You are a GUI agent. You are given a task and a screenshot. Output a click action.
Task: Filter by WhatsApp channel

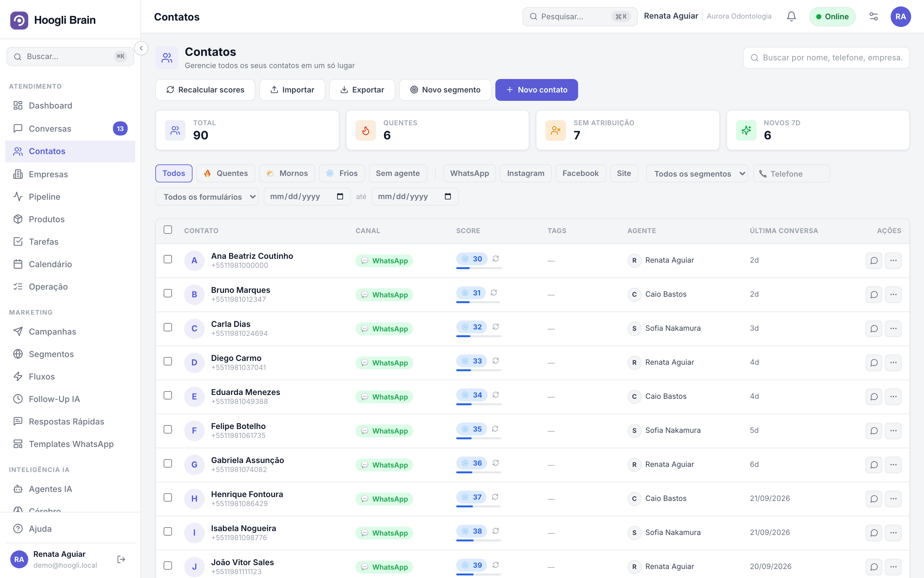(469, 173)
